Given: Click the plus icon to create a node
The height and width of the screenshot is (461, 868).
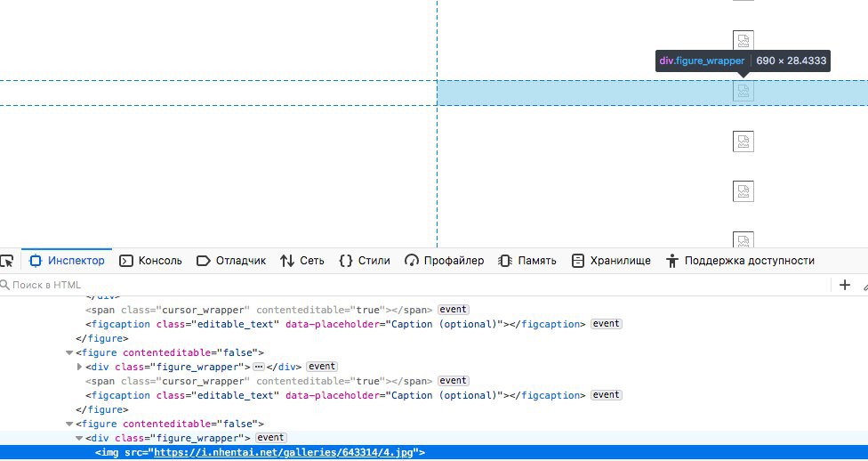Looking at the screenshot, I should point(845,285).
